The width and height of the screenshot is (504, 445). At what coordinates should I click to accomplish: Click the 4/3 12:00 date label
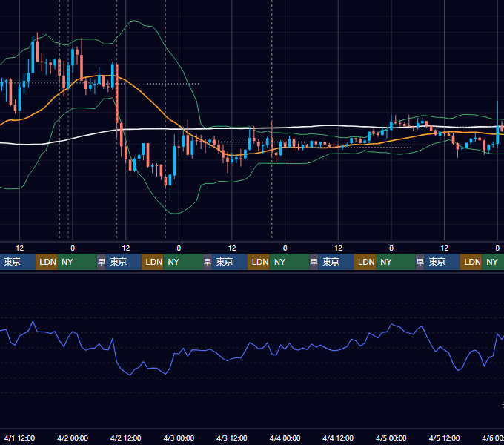[x=232, y=438]
